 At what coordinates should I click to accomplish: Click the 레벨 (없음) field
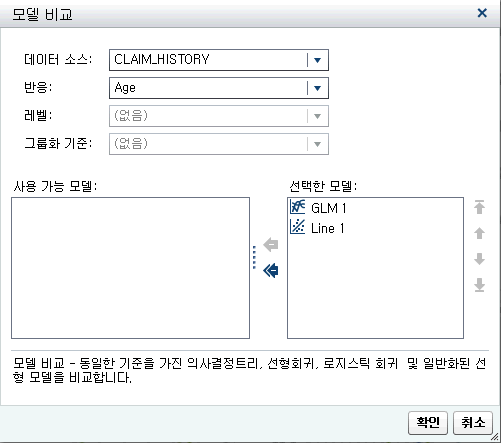click(x=219, y=116)
